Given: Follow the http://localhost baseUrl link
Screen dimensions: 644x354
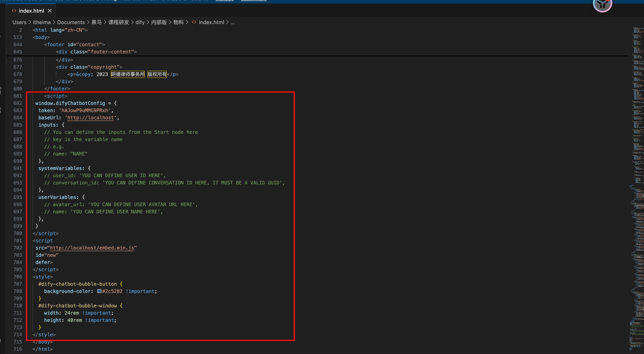Looking at the screenshot, I should click(90, 118).
